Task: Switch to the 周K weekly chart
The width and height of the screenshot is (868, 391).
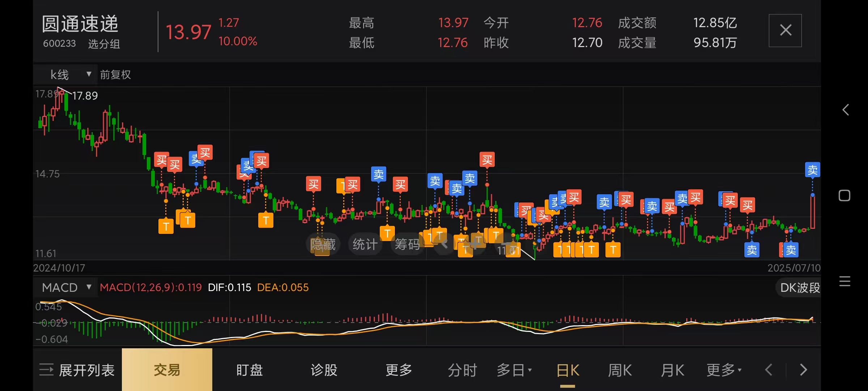Action: 620,370
